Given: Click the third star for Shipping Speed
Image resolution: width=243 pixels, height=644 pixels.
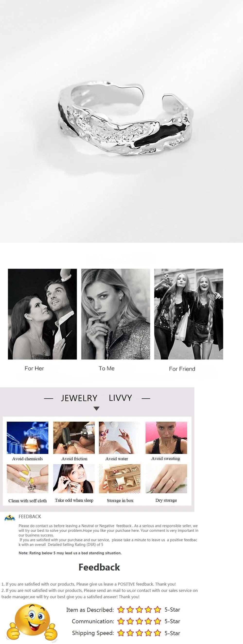Looking at the screenshot, I should (139, 633).
